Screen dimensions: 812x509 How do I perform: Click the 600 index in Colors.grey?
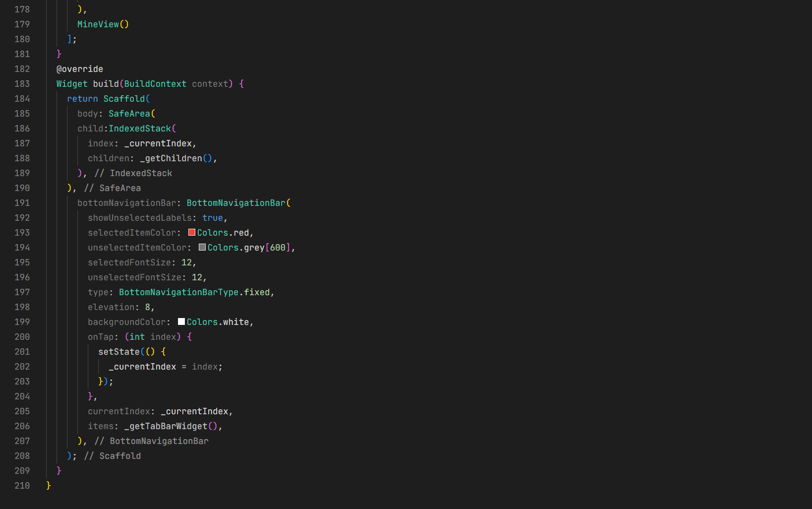(x=278, y=248)
